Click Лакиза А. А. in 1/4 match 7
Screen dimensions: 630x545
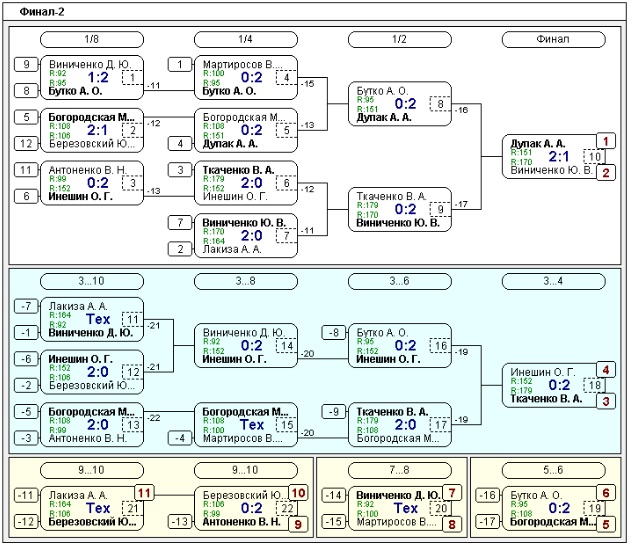click(x=232, y=250)
